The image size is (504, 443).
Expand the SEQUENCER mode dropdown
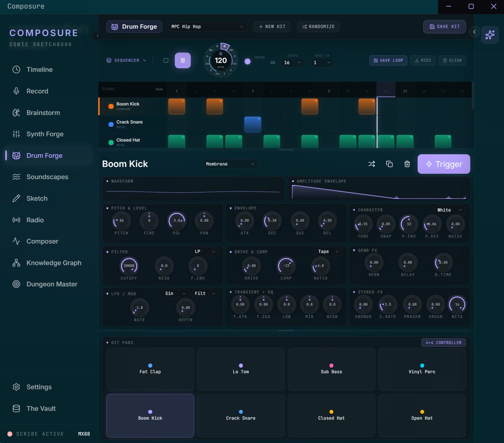[126, 60]
